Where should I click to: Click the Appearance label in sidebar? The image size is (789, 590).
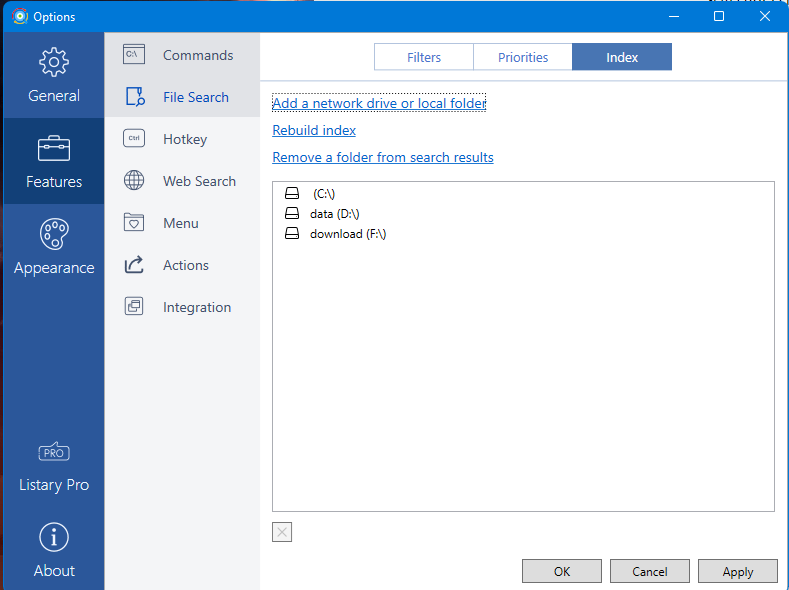click(x=54, y=268)
